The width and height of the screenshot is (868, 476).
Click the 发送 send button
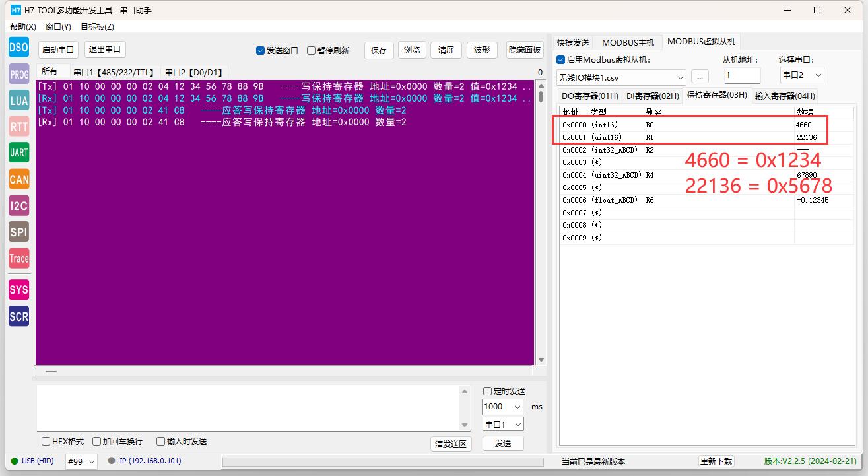pos(503,443)
